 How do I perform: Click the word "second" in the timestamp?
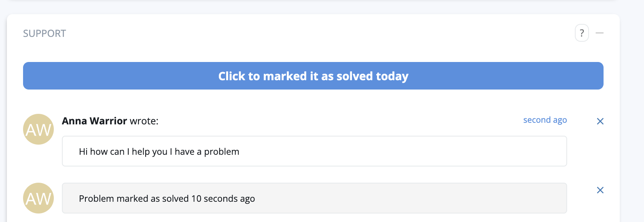click(x=537, y=120)
